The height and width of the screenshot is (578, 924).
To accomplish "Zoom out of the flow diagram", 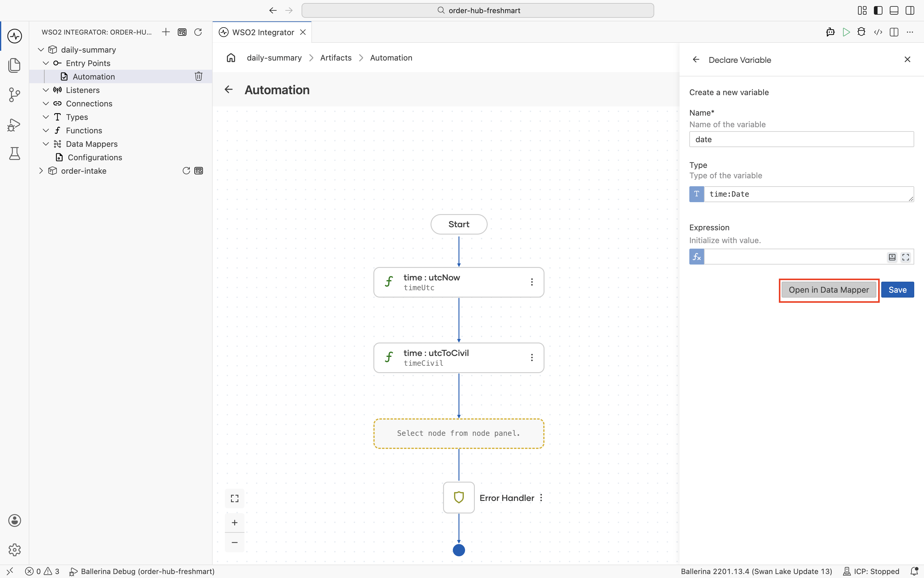I will coord(234,543).
